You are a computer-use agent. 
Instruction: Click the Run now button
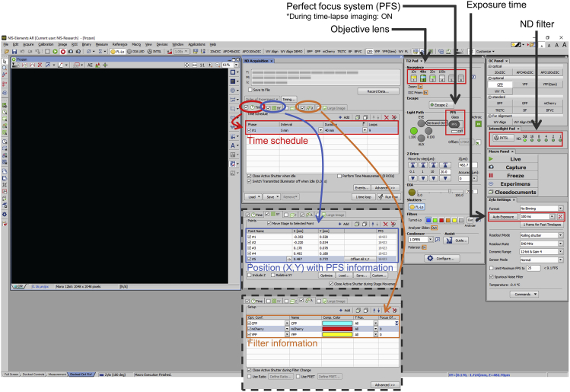pyautogui.click(x=387, y=196)
